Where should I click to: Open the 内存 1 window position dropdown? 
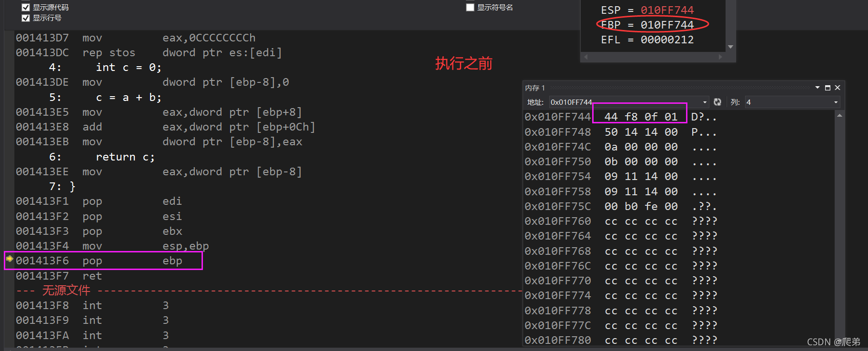tap(818, 88)
